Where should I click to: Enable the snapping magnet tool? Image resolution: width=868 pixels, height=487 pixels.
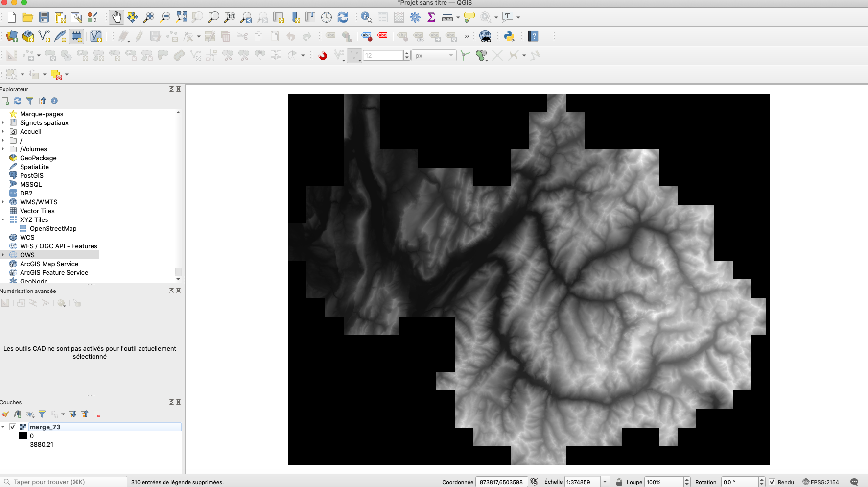point(322,55)
